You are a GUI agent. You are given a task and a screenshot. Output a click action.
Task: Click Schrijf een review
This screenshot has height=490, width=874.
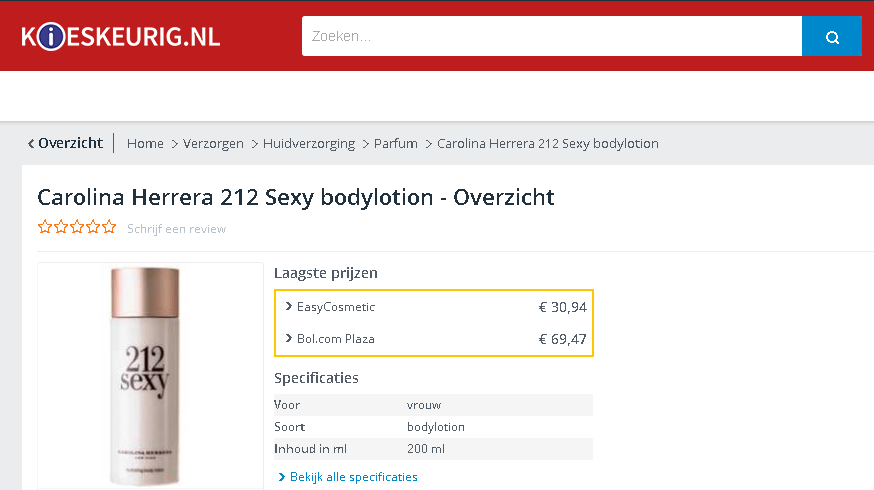click(176, 229)
